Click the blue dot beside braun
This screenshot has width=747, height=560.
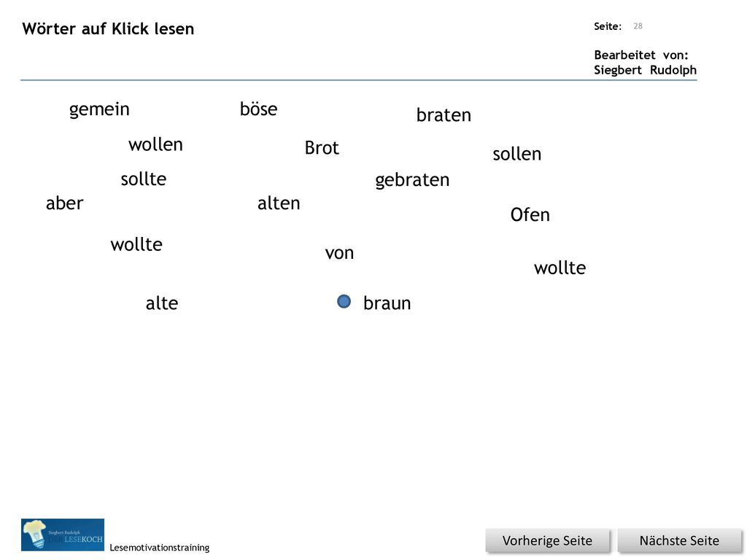click(344, 301)
